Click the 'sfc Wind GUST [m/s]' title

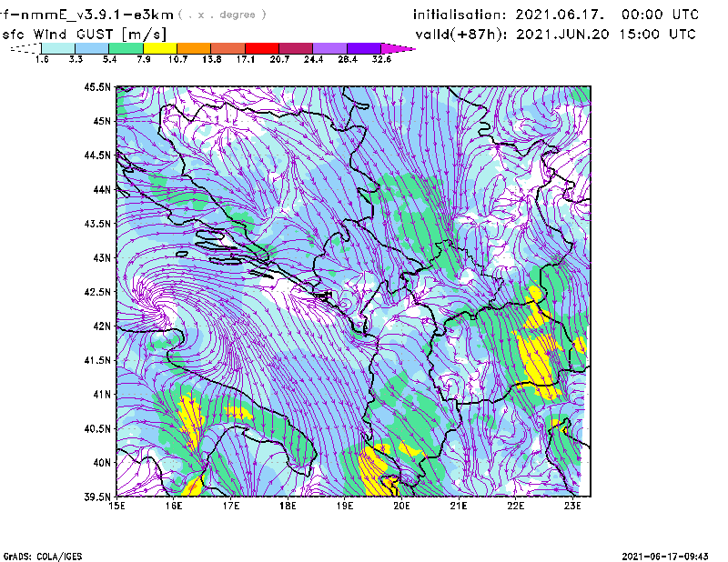[84, 35]
